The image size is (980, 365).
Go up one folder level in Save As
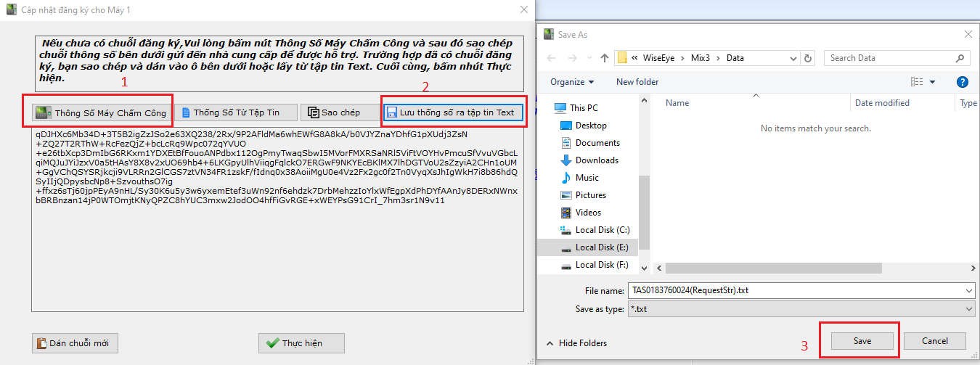[x=605, y=58]
